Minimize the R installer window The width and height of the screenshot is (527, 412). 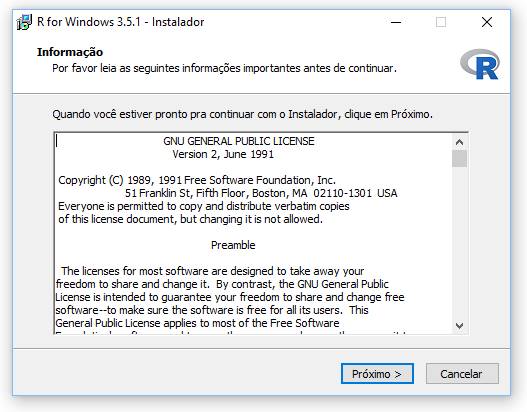pyautogui.click(x=396, y=23)
